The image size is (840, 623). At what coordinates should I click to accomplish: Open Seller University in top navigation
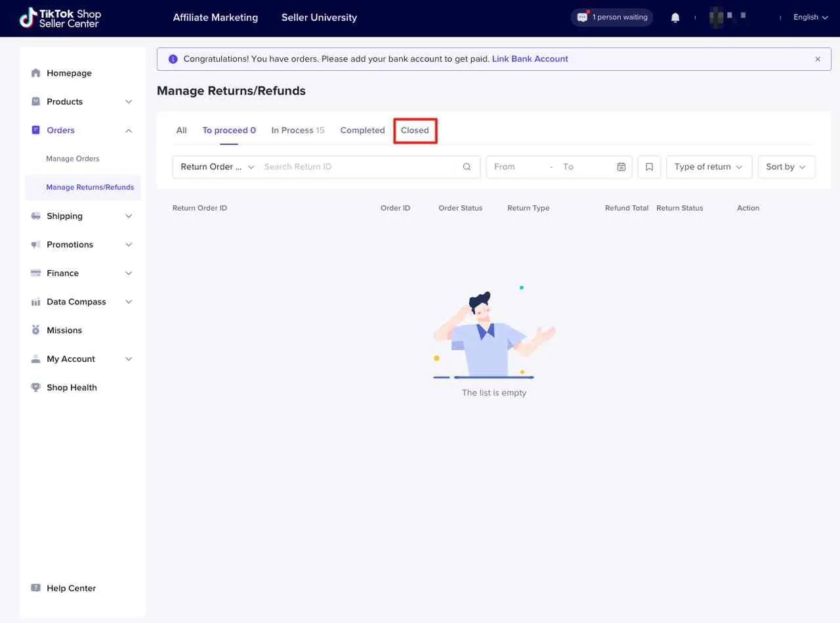click(319, 18)
